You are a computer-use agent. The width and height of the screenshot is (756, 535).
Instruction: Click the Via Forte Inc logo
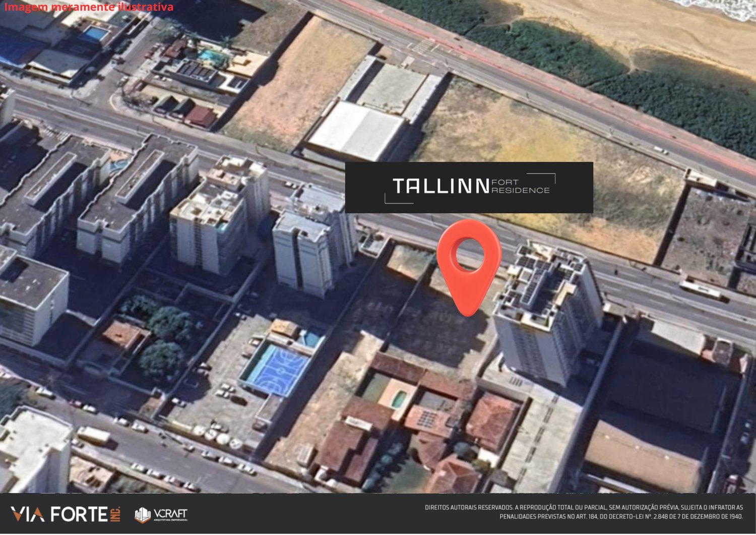click(66, 514)
